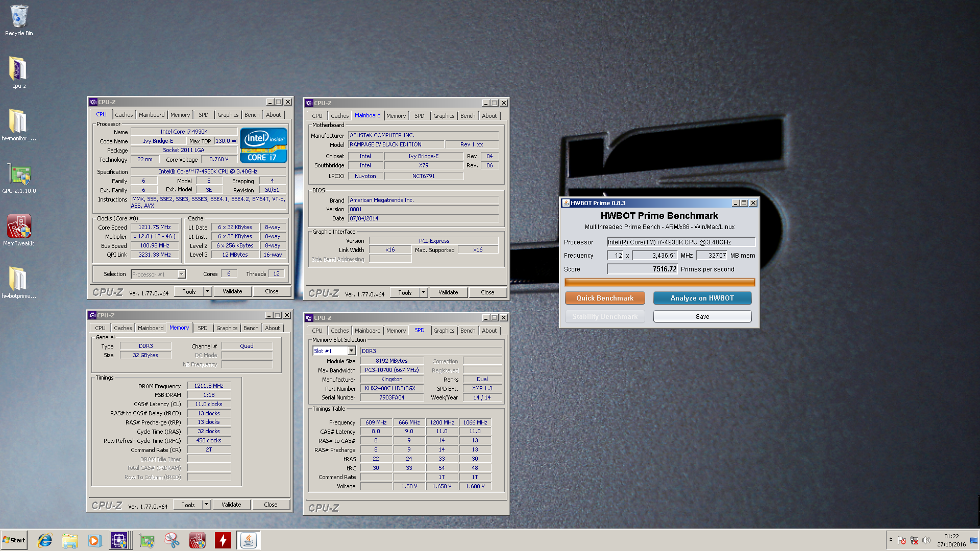Switch to CPU-Z via its taskbar icon
The height and width of the screenshot is (551, 980).
[119, 540]
